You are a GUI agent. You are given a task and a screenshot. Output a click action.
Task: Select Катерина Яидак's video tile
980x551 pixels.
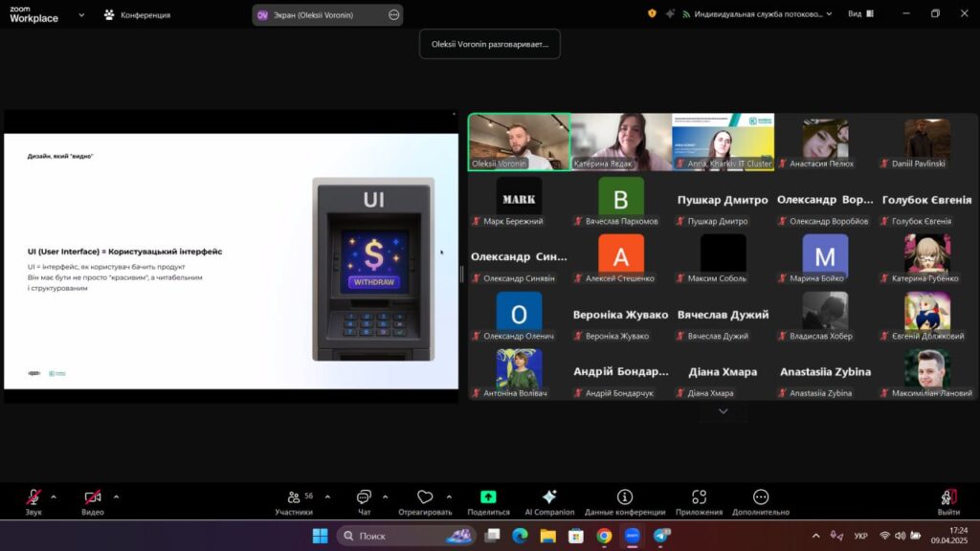coord(621,142)
